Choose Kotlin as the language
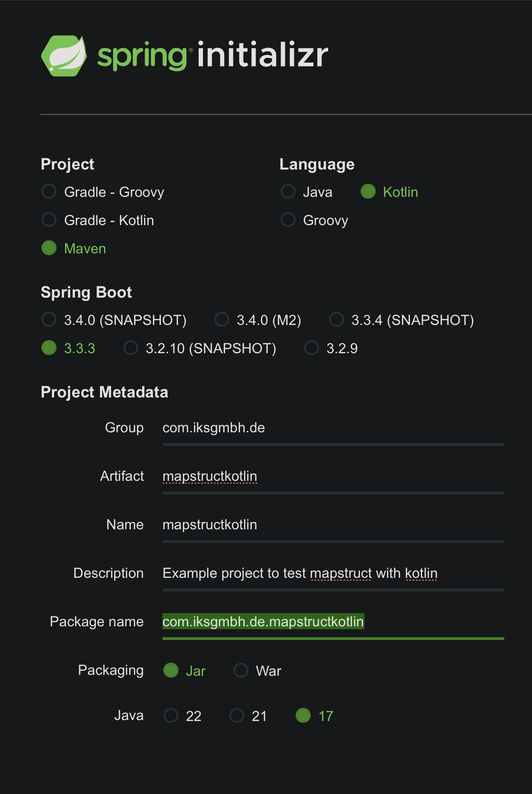532x794 pixels. pos(369,192)
